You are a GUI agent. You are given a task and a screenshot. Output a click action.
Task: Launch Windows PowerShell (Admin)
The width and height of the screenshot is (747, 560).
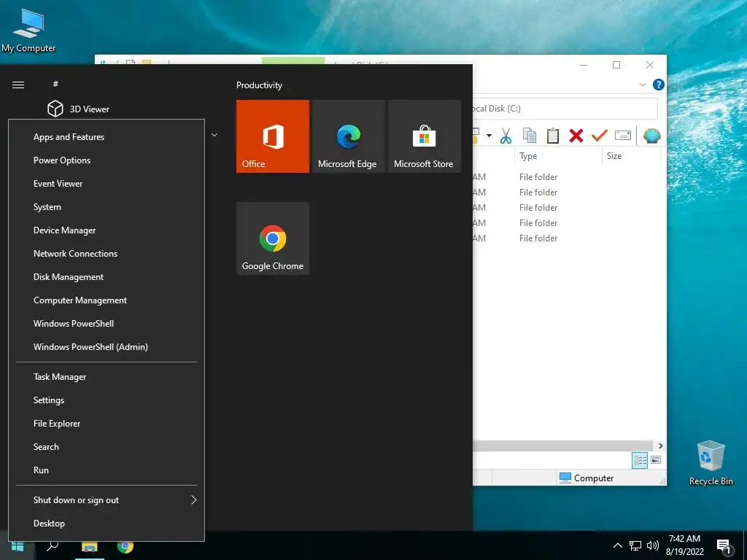click(107, 347)
